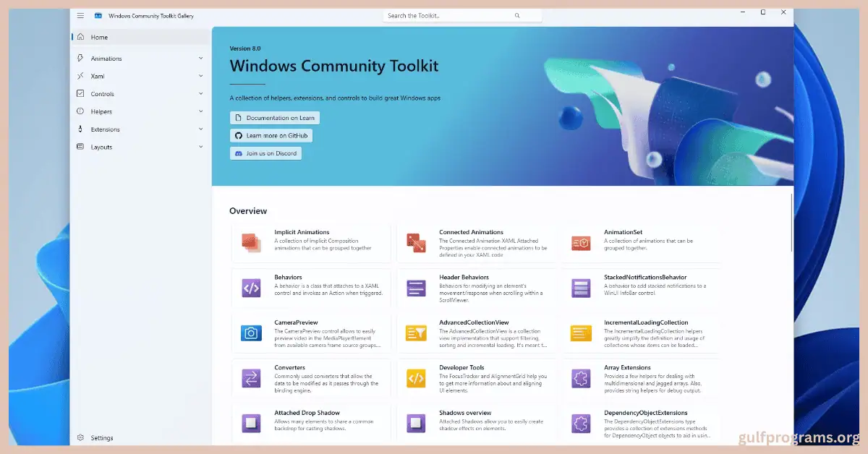The width and height of the screenshot is (868, 454).
Task: Click Learn more on GitHub
Action: point(271,135)
